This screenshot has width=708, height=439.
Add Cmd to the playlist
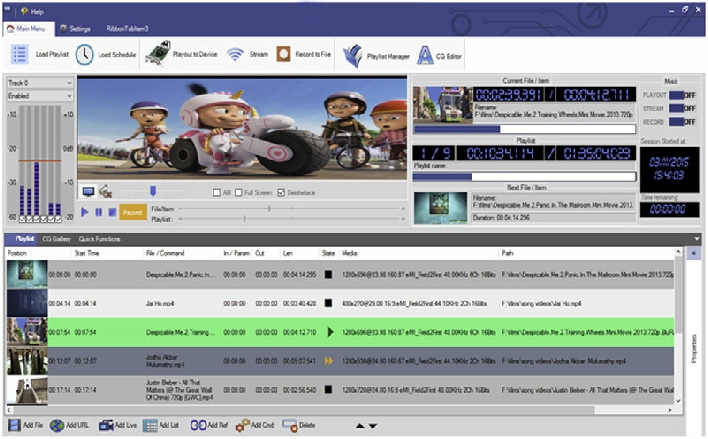click(x=255, y=425)
